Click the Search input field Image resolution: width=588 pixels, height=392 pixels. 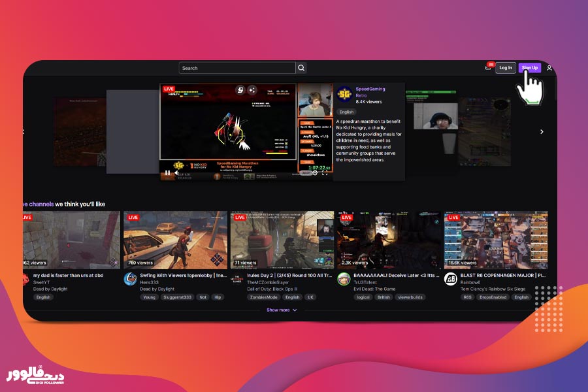(x=237, y=68)
